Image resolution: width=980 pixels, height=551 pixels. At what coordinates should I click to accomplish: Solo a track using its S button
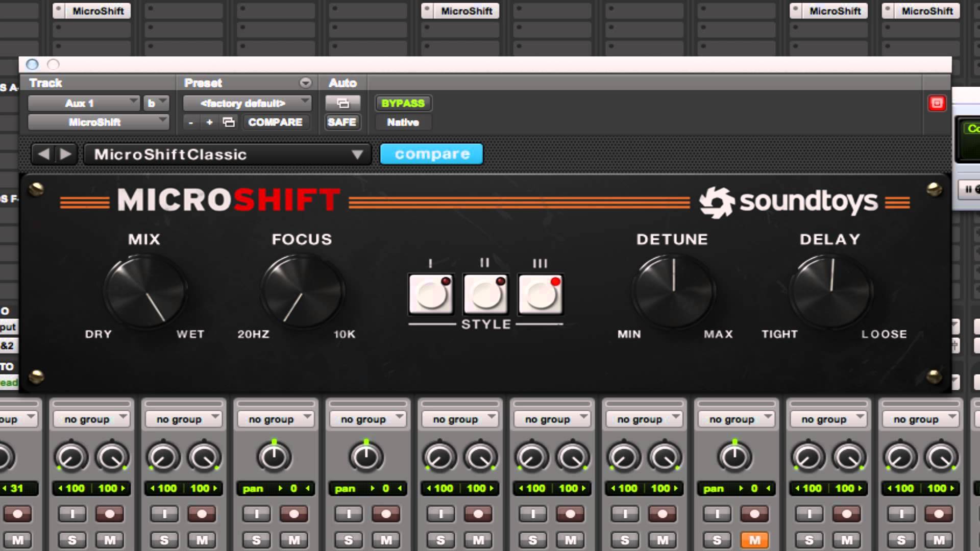(x=72, y=539)
